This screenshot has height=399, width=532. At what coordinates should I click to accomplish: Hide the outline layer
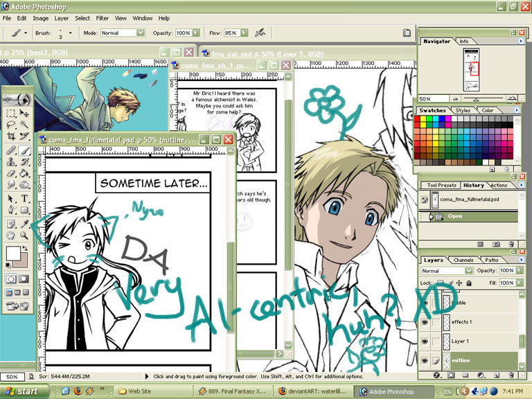tap(425, 361)
